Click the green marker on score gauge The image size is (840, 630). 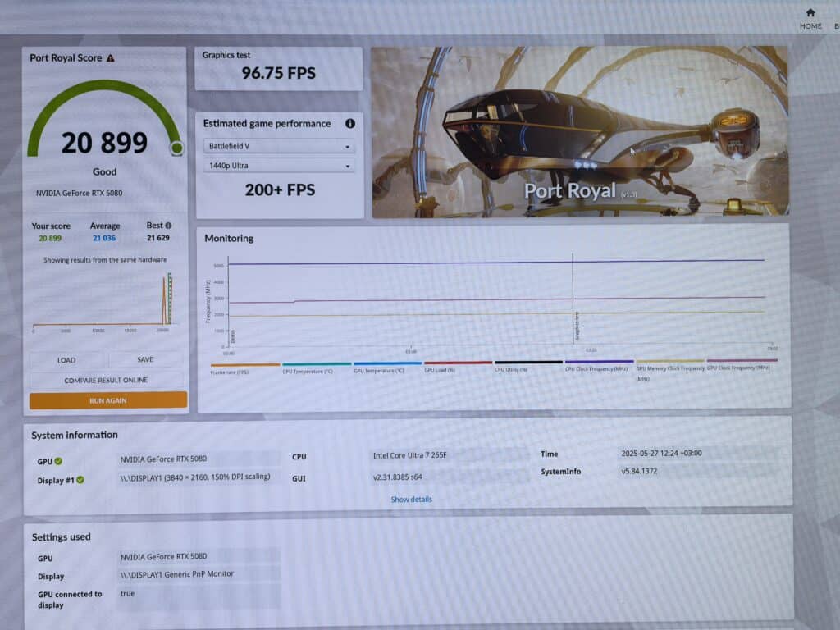(177, 148)
